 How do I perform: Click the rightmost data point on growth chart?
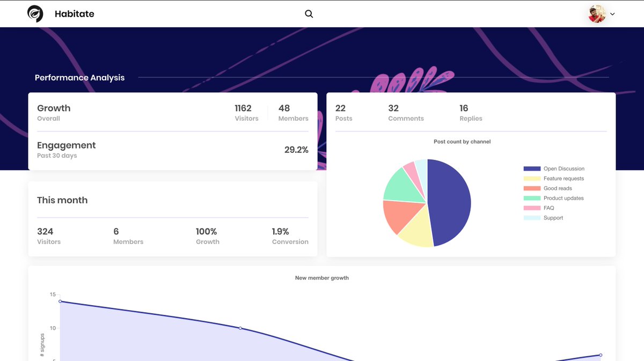pos(601,355)
